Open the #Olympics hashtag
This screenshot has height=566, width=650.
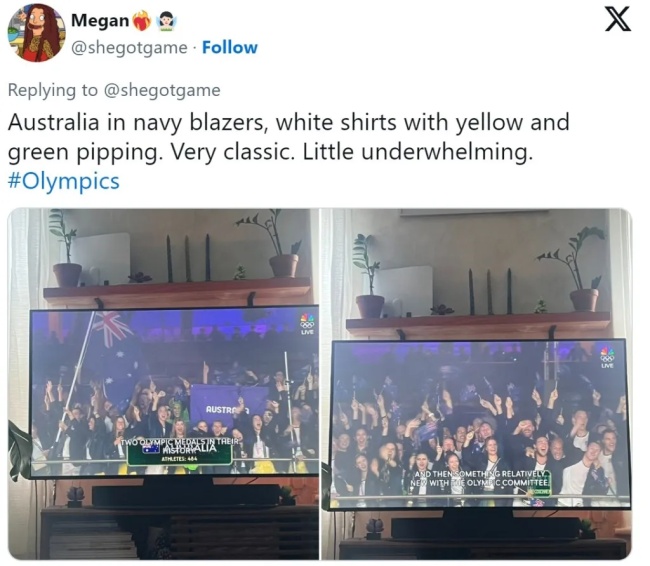[x=64, y=181]
